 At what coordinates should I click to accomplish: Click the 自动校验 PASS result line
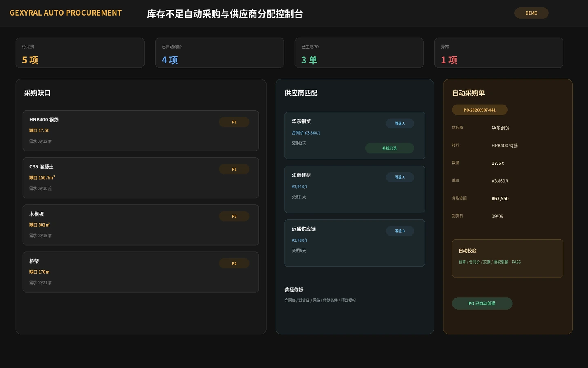[490, 262]
